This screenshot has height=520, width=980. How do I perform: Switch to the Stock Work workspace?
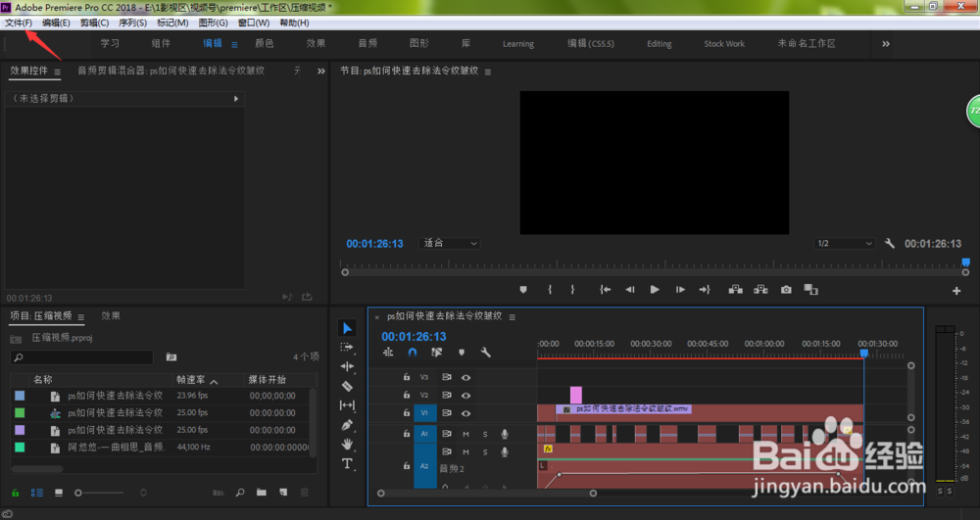point(724,44)
